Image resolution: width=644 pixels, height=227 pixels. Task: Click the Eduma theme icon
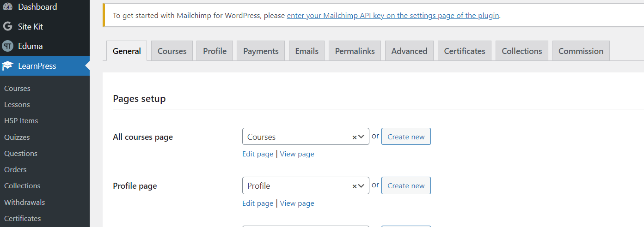(7, 46)
